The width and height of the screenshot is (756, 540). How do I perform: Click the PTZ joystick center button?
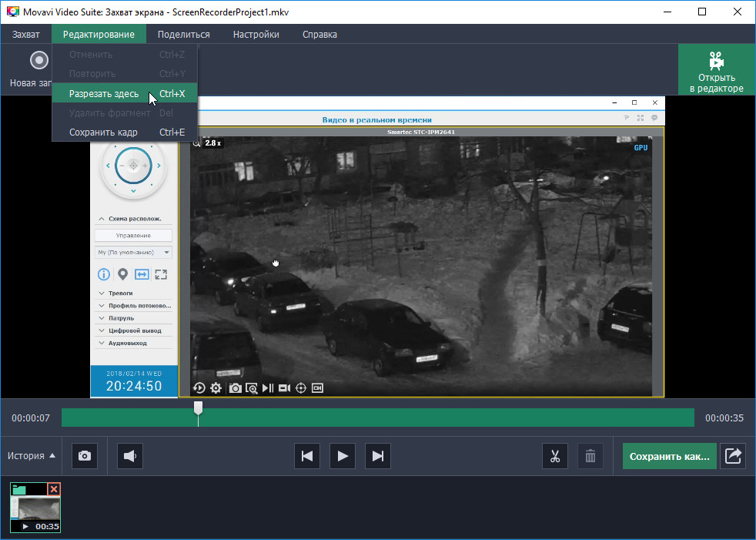[x=133, y=166]
